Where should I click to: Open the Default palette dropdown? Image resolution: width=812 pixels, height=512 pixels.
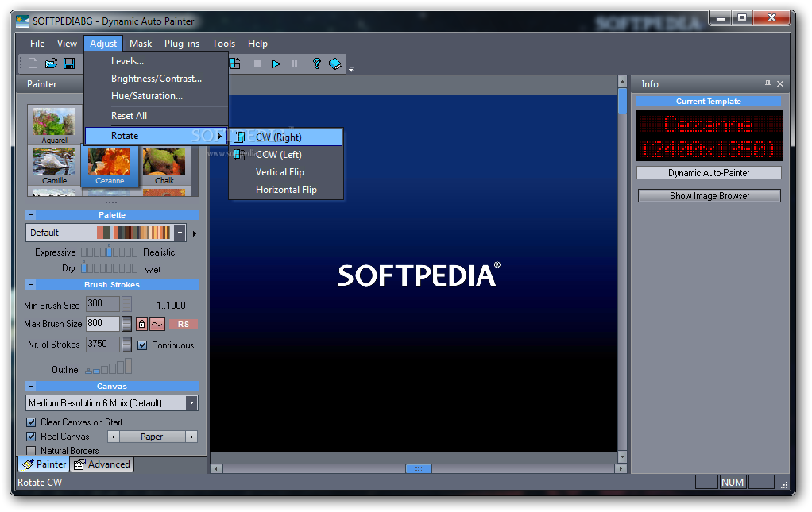180,233
